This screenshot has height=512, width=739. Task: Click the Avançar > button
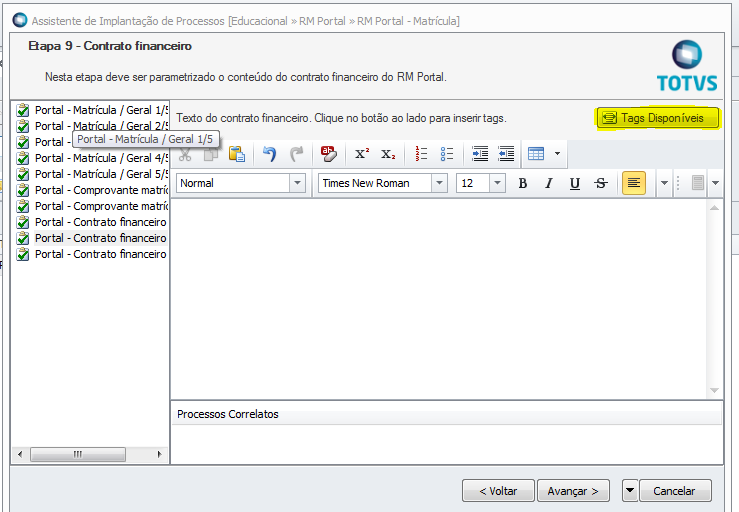(573, 491)
